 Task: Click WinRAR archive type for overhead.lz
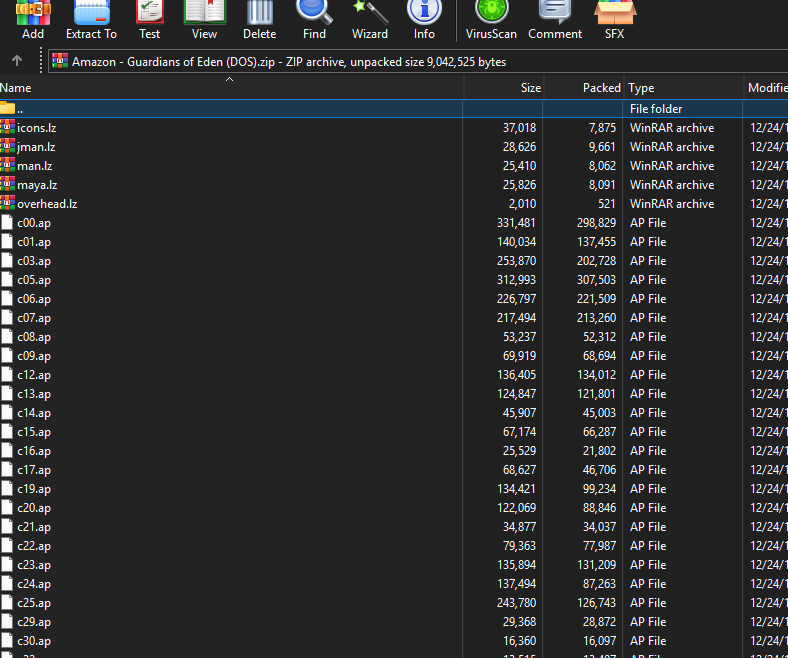672,204
